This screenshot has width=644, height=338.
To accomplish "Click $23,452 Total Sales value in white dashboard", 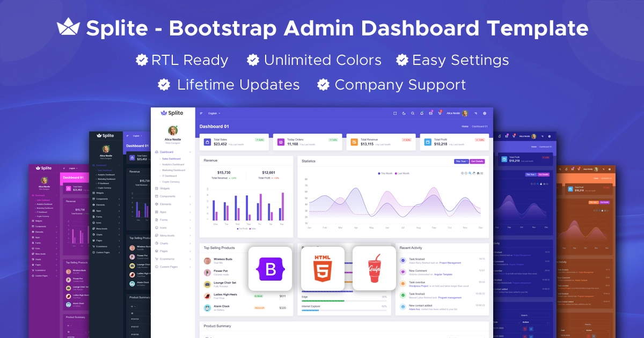I will 220,144.
